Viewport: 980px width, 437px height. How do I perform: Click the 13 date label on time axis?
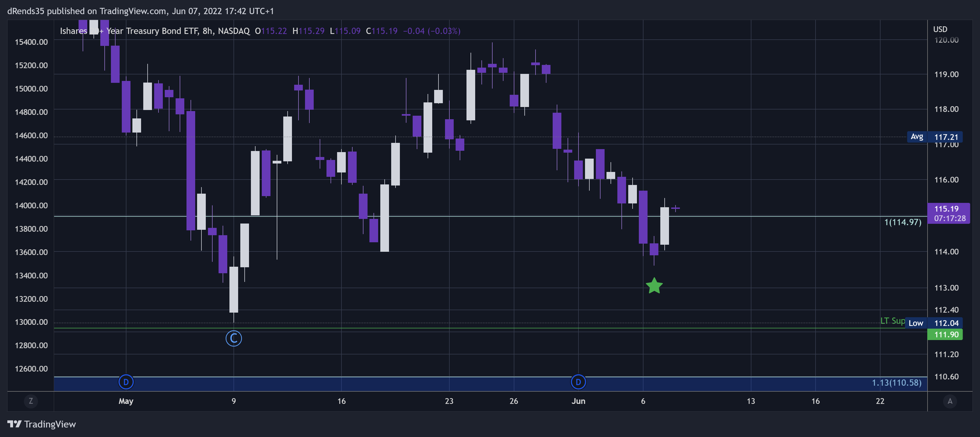pos(751,401)
